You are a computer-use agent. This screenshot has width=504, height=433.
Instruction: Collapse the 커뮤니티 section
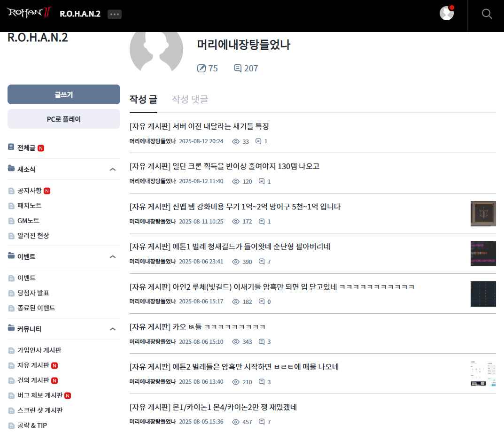113,329
